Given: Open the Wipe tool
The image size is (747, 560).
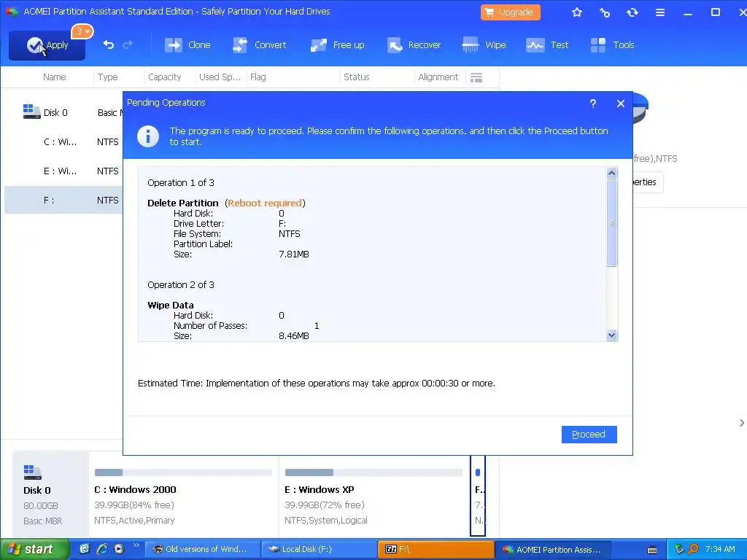Looking at the screenshot, I should [484, 44].
